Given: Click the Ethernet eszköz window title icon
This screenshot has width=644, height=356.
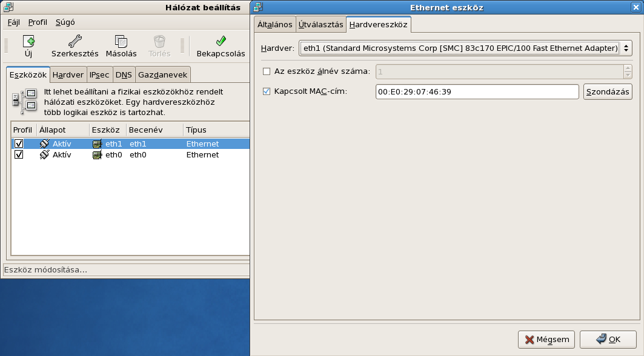Looking at the screenshot, I should (258, 7).
